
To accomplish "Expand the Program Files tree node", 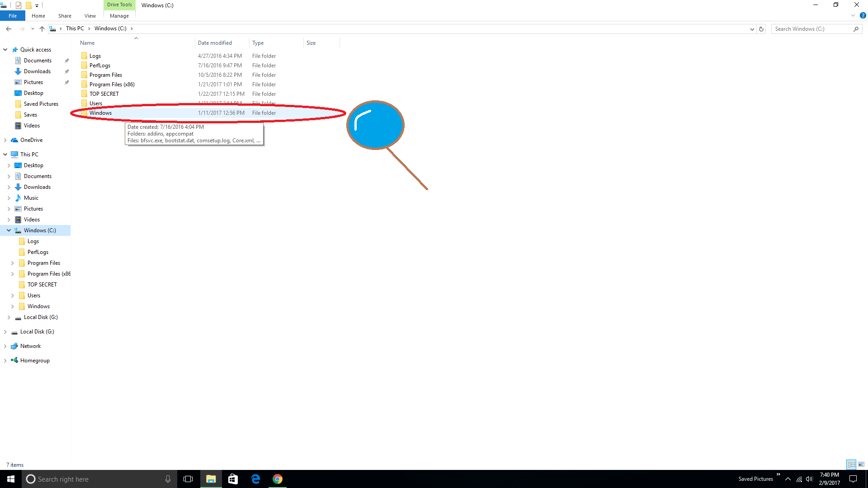I will [12, 263].
